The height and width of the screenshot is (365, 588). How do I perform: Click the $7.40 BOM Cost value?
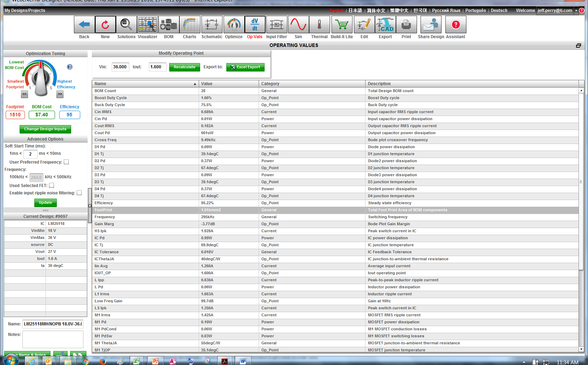(x=42, y=115)
